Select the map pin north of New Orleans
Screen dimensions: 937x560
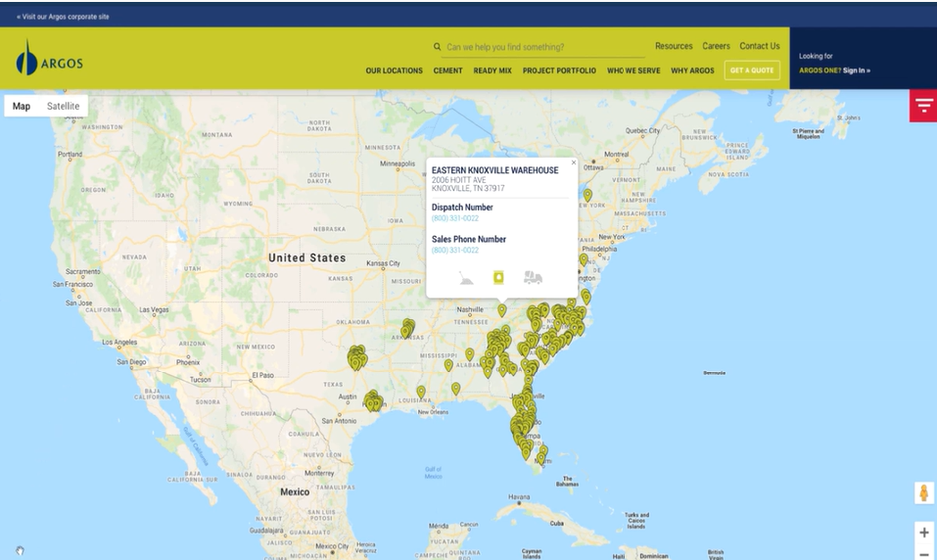point(455,389)
